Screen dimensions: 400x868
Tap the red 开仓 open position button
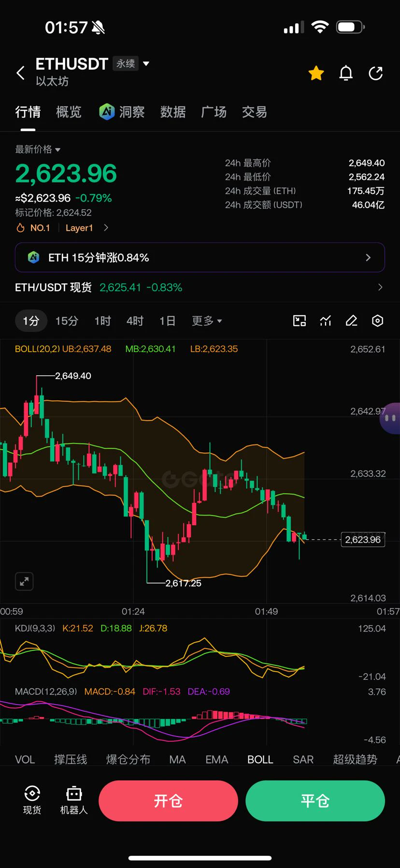[168, 801]
